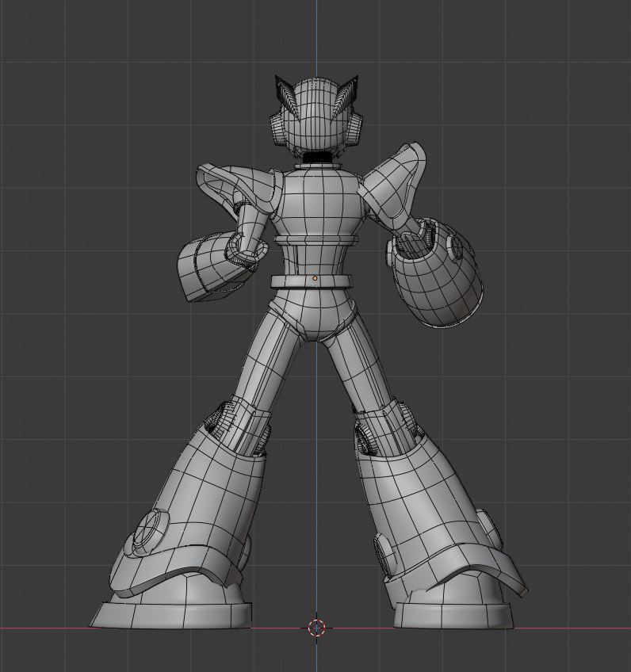Click the 3D cursor crosshair at world origin
This screenshot has height=672, width=631.
pos(316,628)
